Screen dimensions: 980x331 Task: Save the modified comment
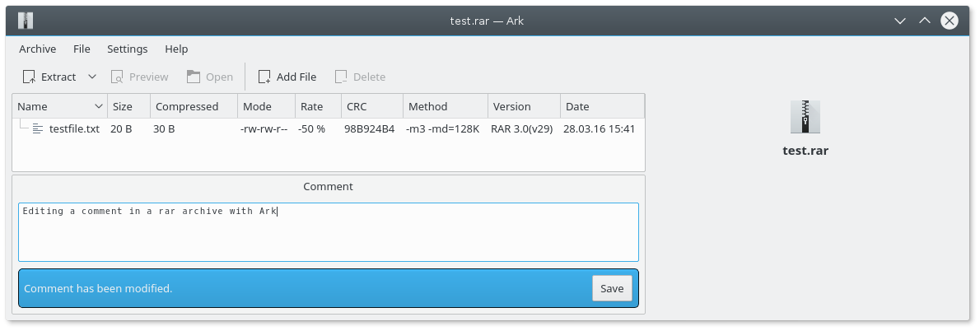[612, 288]
